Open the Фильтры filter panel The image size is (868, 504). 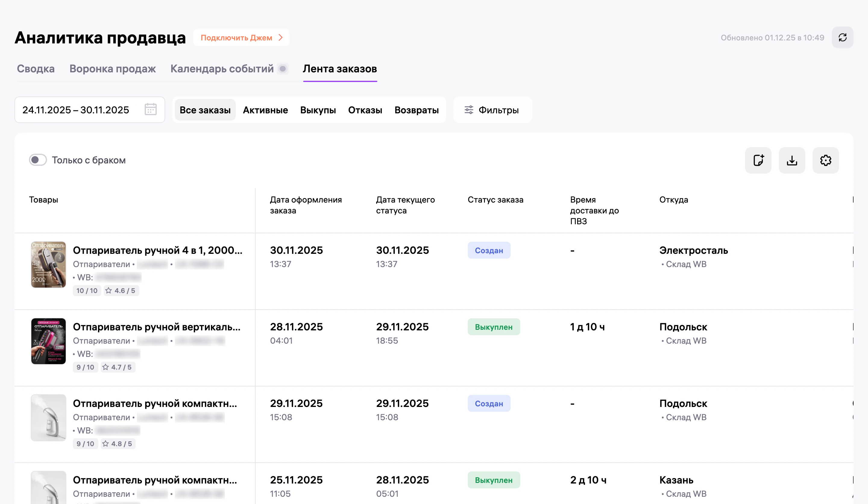pyautogui.click(x=492, y=110)
